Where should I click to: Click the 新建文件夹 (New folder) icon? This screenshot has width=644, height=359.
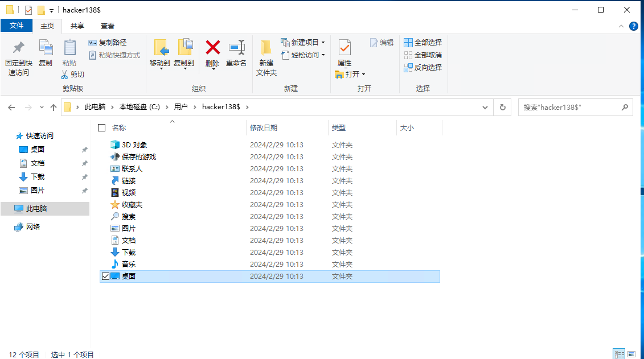(266, 48)
